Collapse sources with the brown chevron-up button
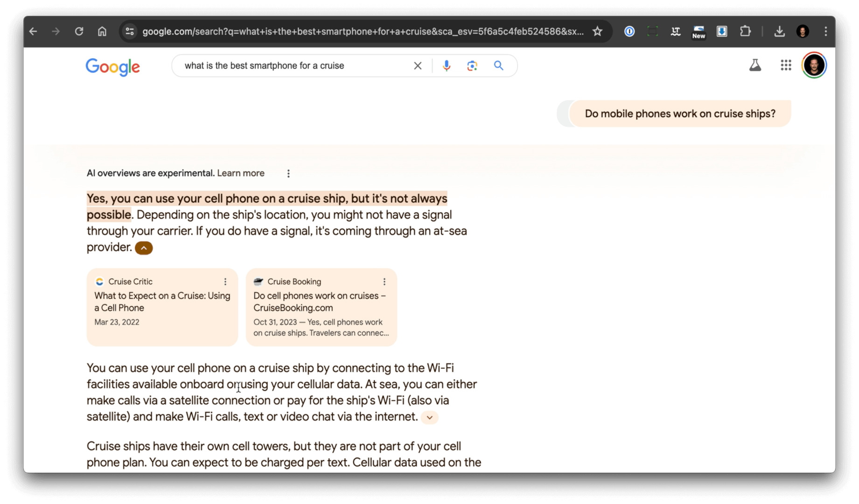The width and height of the screenshot is (859, 504). [x=144, y=248]
